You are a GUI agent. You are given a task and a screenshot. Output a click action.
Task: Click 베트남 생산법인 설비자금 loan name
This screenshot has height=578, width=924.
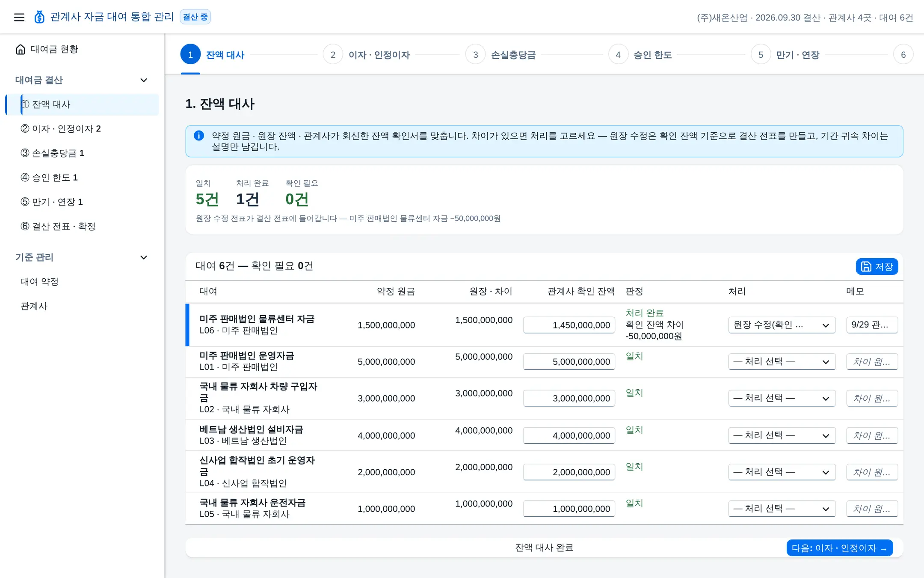251,429
